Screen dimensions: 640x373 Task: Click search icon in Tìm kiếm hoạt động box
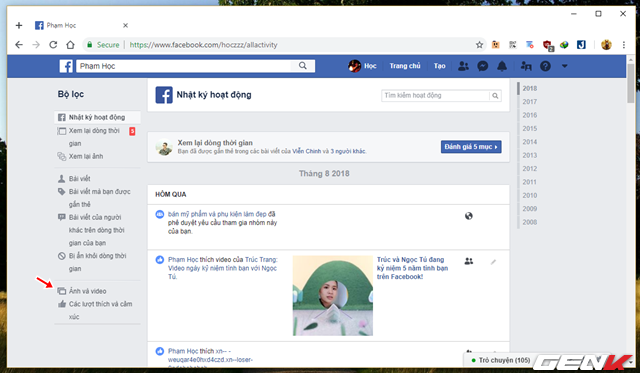click(x=495, y=95)
